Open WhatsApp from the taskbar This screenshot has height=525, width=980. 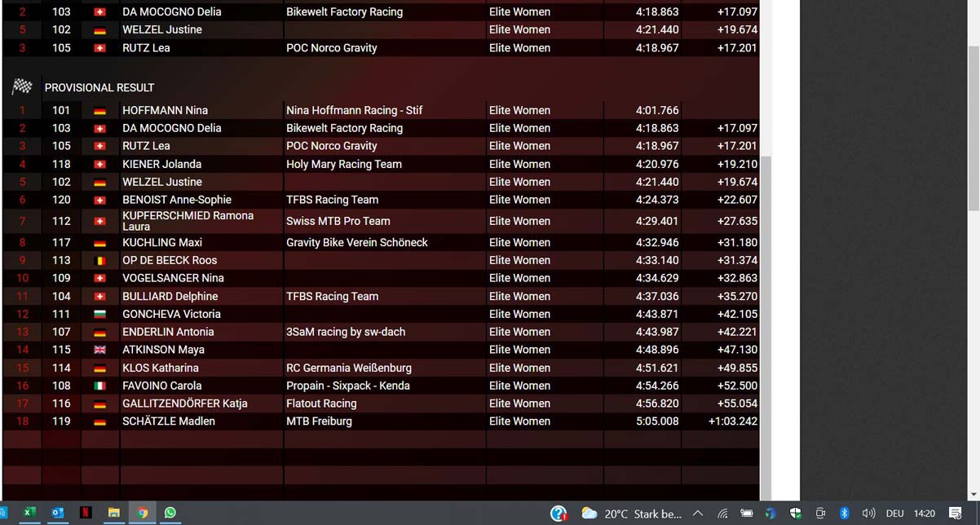170,513
